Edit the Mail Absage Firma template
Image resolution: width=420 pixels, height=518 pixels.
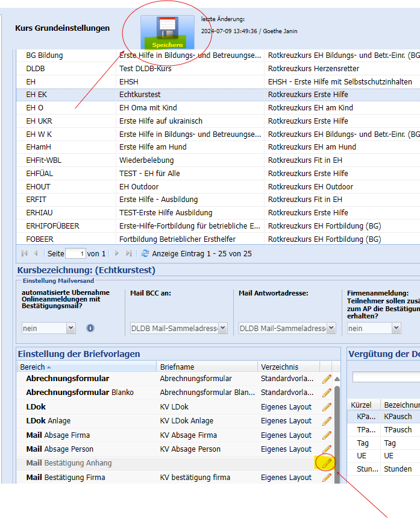pos(327,435)
